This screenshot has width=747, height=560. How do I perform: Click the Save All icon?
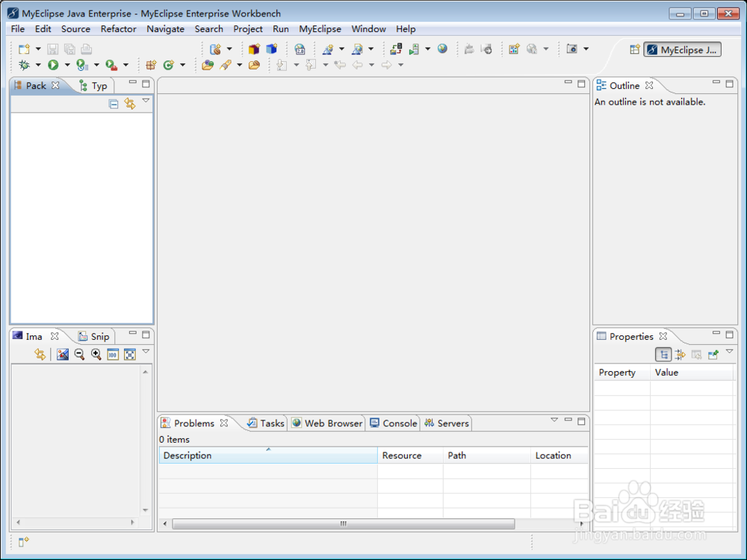tap(69, 49)
